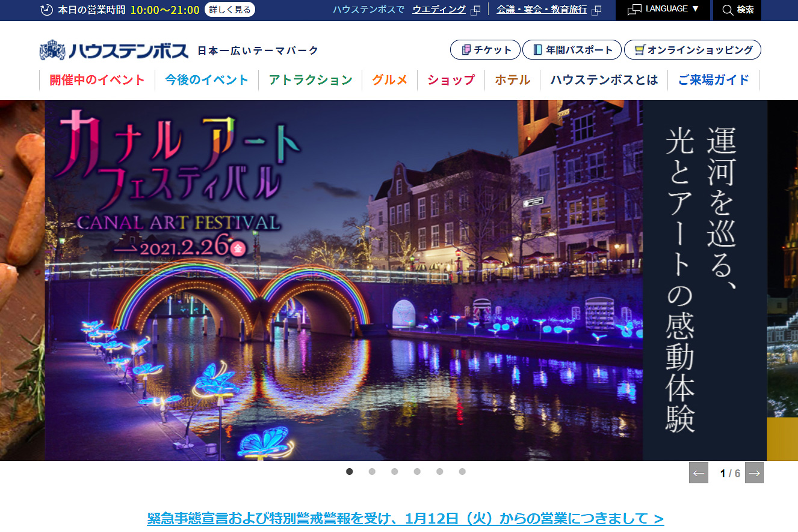Go to next slide with right arrow
The width and height of the screenshot is (798, 532).
(x=754, y=473)
